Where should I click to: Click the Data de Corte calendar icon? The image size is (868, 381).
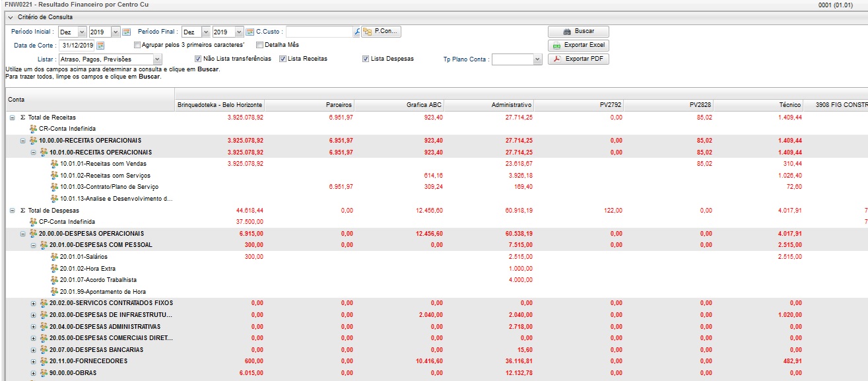[101, 46]
